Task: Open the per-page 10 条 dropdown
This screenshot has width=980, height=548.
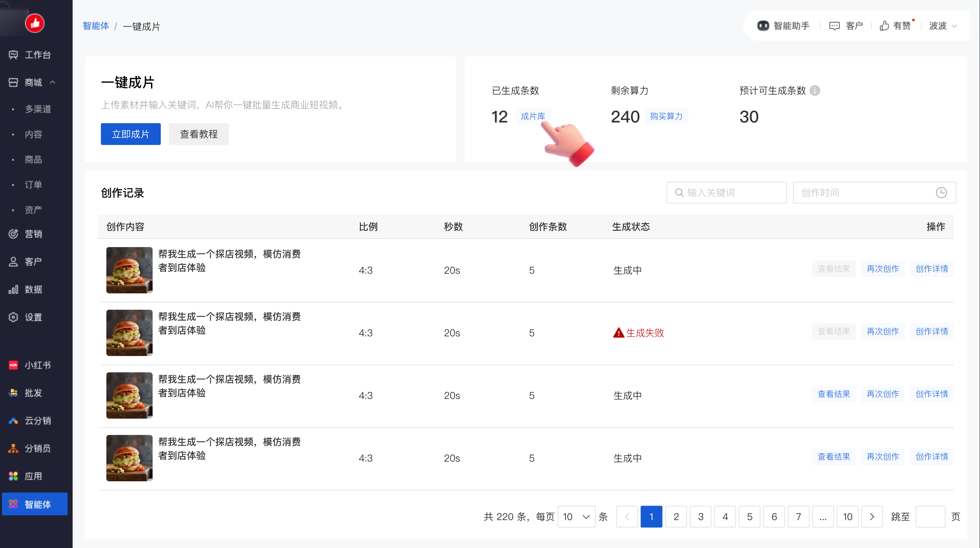Action: (x=576, y=517)
